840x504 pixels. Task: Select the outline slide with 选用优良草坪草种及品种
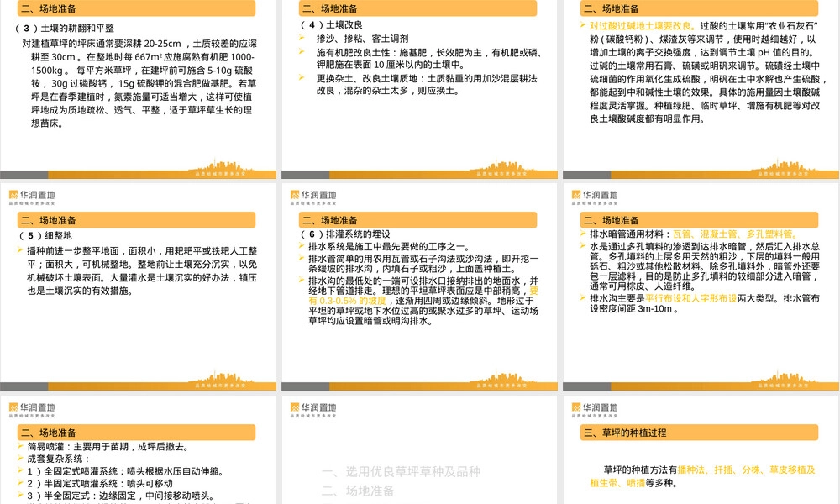click(x=419, y=450)
